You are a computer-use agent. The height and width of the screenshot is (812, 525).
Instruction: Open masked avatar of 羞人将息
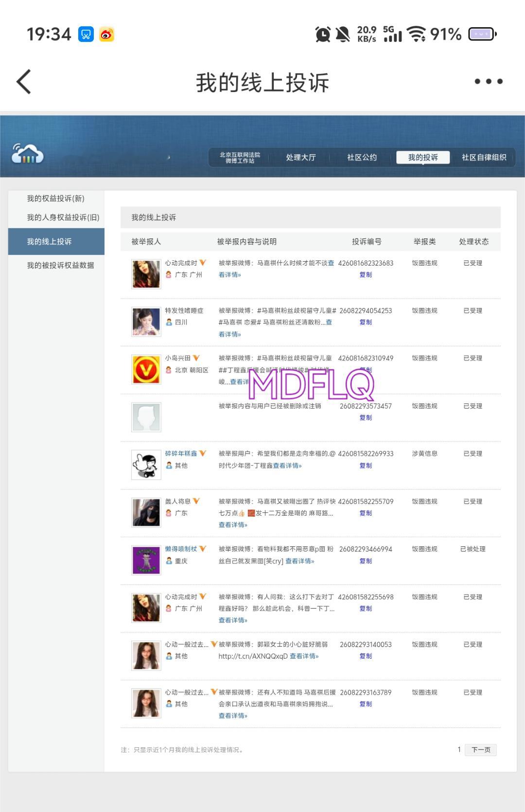[146, 512]
